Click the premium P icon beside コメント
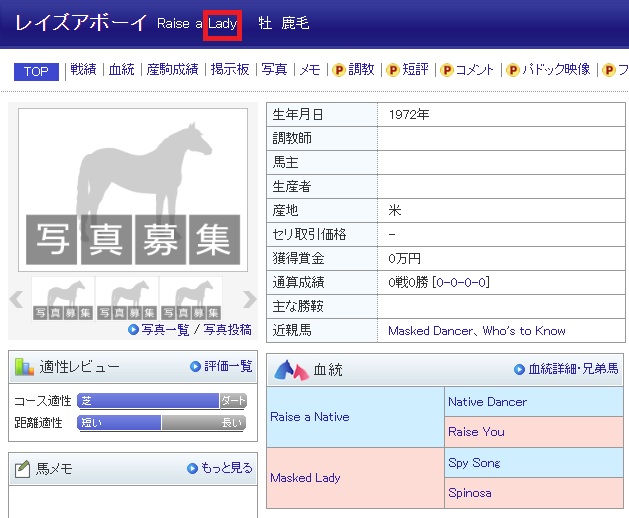 coord(446,70)
